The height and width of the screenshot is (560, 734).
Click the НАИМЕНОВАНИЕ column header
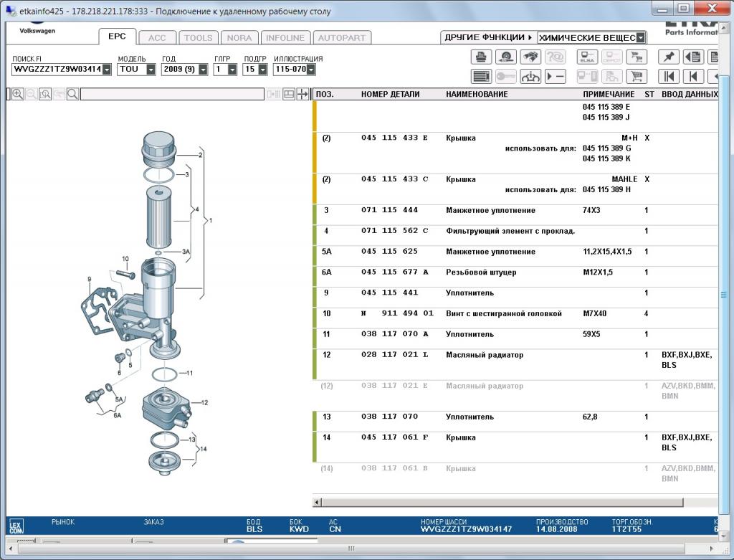[477, 94]
